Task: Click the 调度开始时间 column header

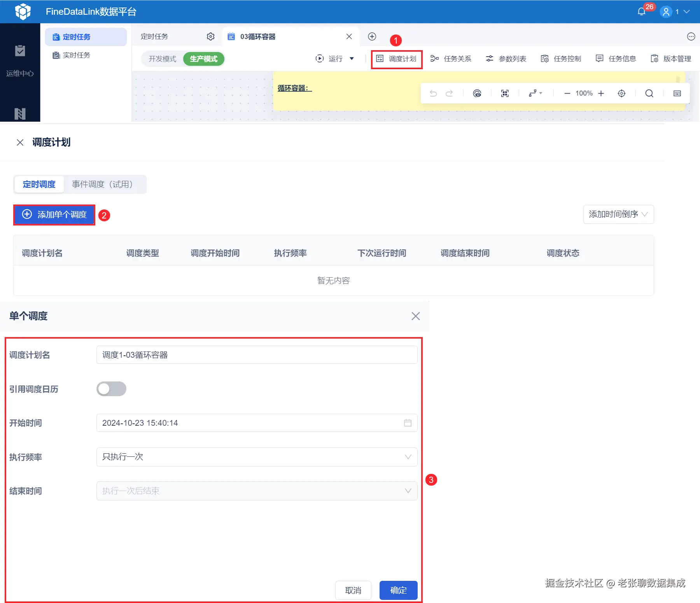Action: [215, 253]
